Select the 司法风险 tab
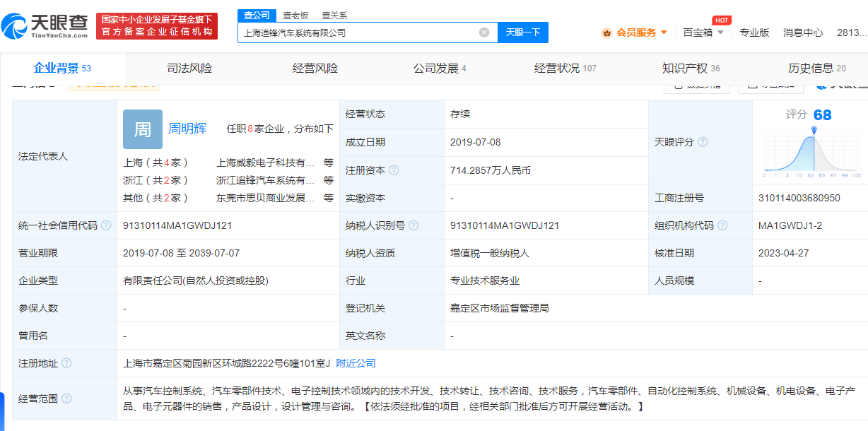Image resolution: width=868 pixels, height=431 pixels. (189, 69)
